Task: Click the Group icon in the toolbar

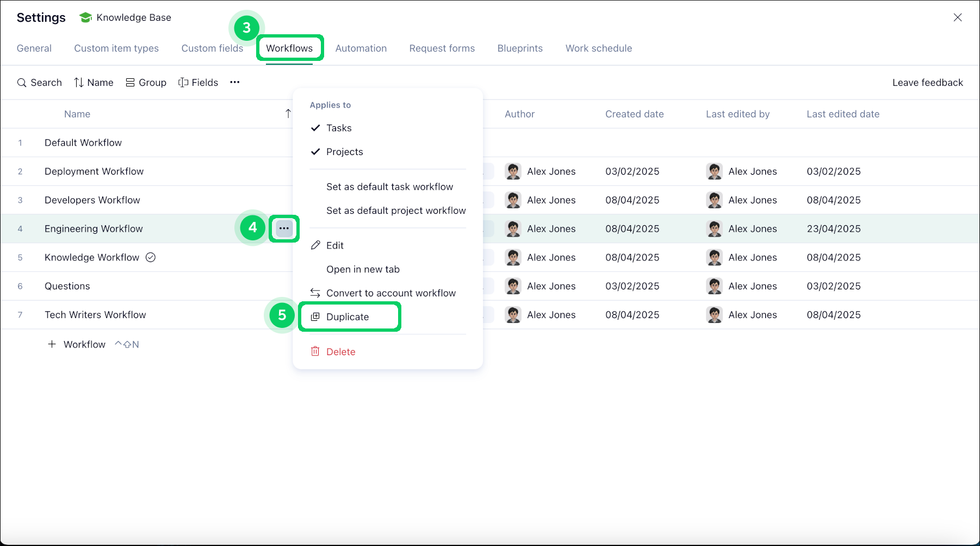Action: [x=130, y=82]
